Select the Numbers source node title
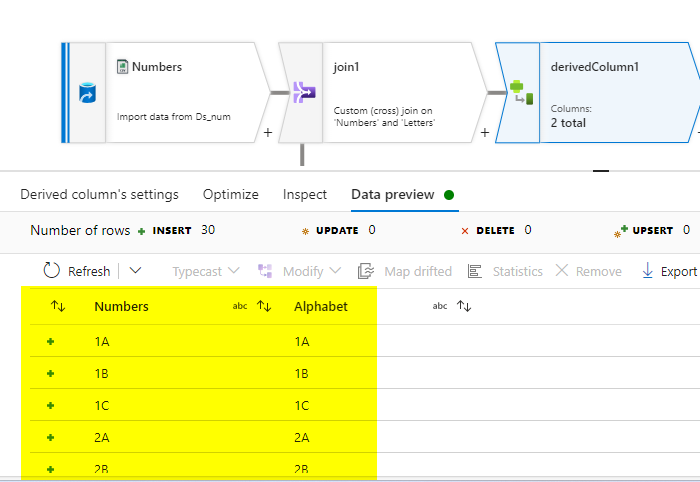The image size is (700, 482). [x=157, y=66]
